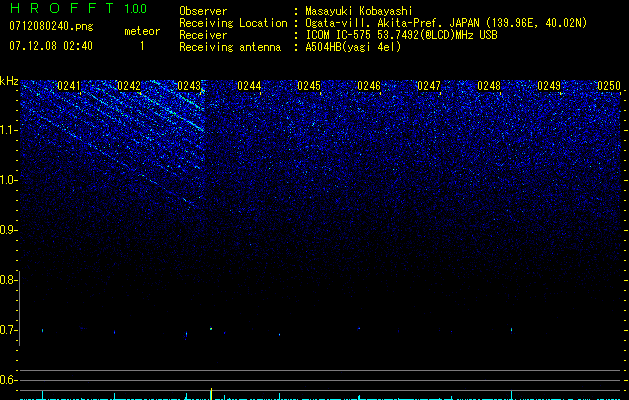The image size is (629, 400).
Task: Select the filename 0712080240.png
Action: [51, 27]
